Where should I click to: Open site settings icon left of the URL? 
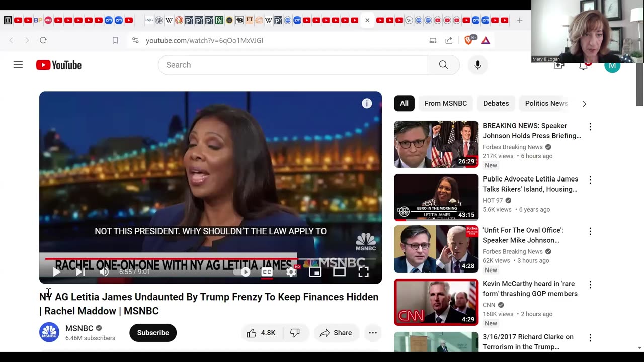[x=135, y=40]
